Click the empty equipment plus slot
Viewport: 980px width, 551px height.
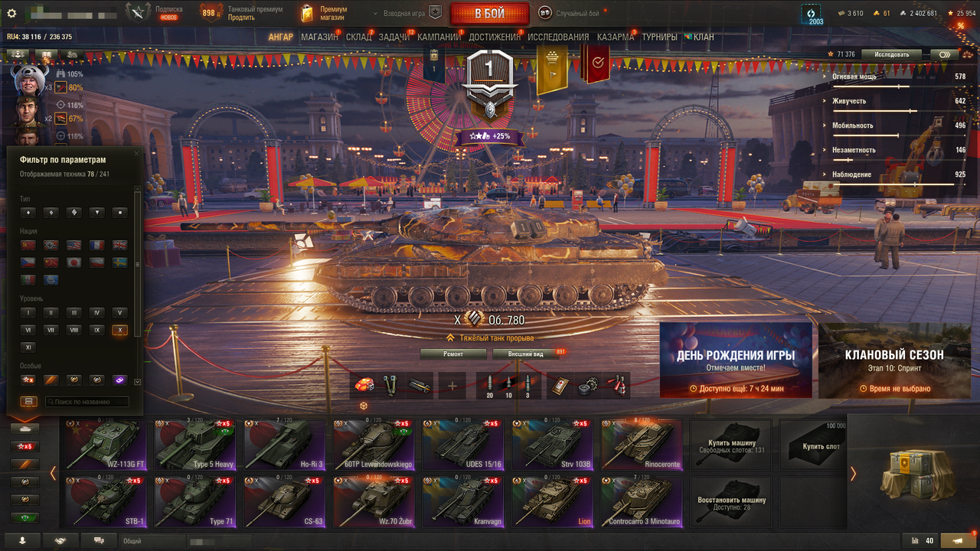tap(452, 386)
